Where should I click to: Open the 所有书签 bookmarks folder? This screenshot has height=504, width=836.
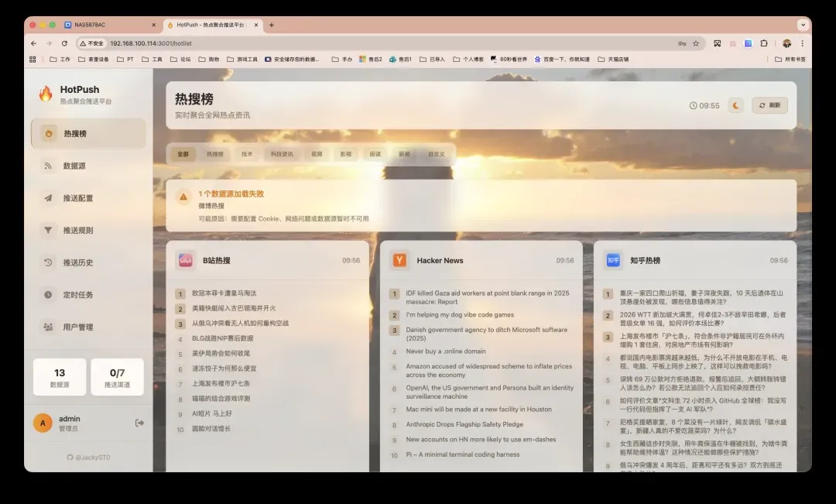point(790,59)
